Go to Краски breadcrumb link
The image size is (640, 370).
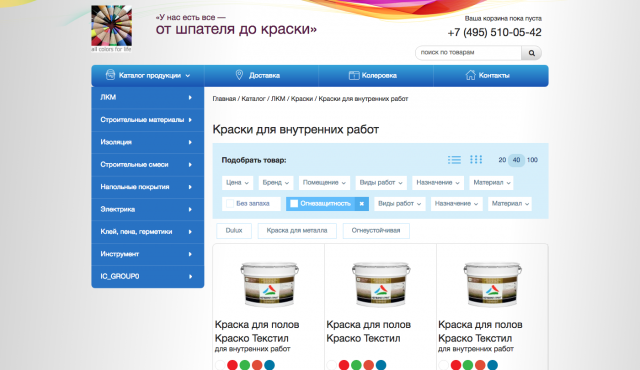tap(302, 99)
